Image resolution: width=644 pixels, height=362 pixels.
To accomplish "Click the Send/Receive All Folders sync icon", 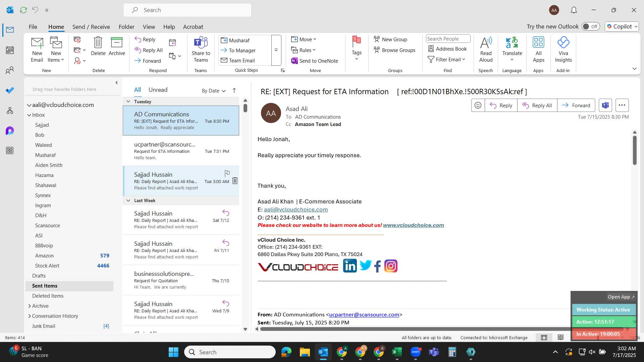I will coord(23,10).
